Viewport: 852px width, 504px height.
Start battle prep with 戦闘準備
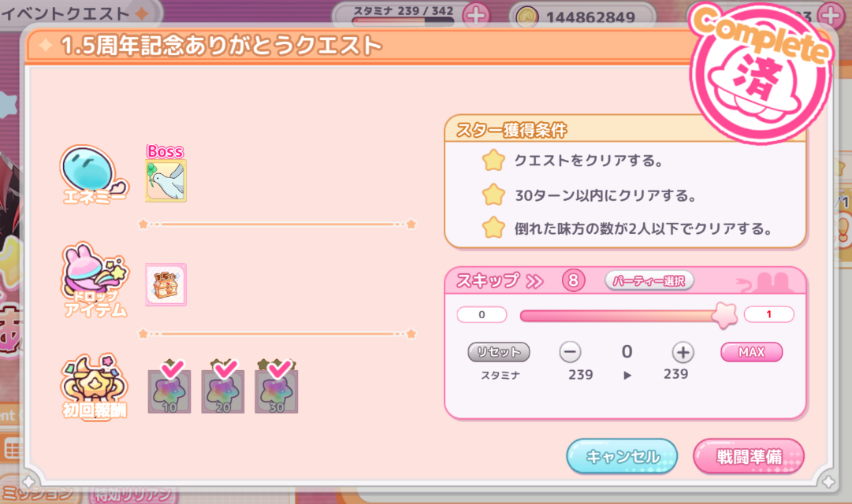point(749,456)
